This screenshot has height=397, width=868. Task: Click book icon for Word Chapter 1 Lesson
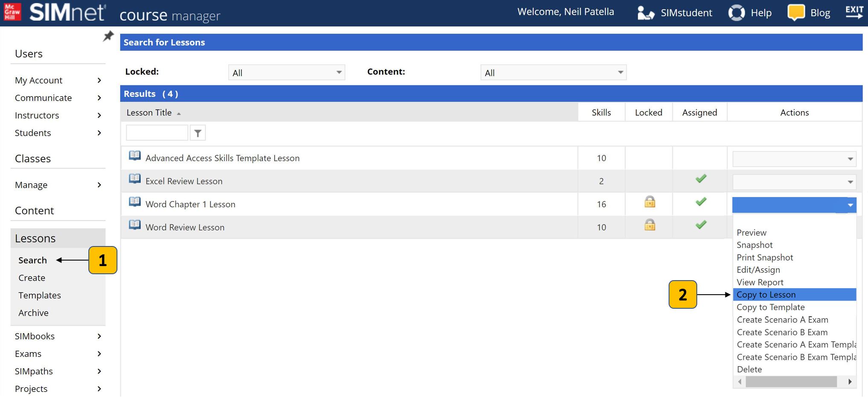[134, 202]
